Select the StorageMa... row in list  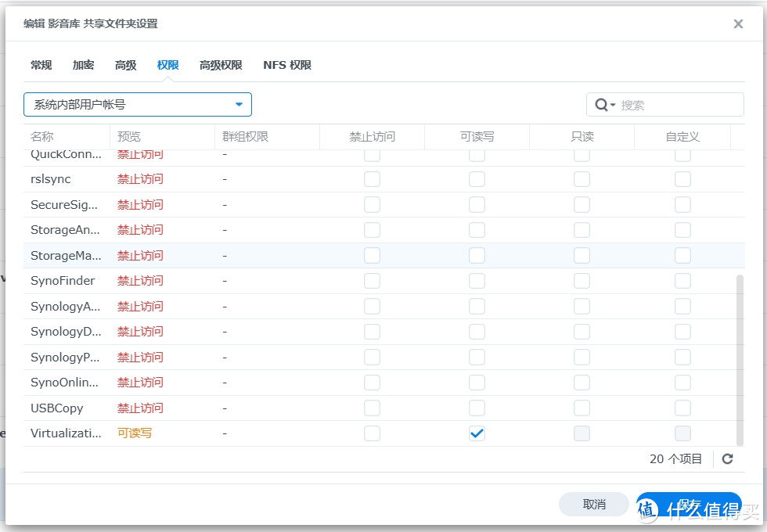point(67,256)
